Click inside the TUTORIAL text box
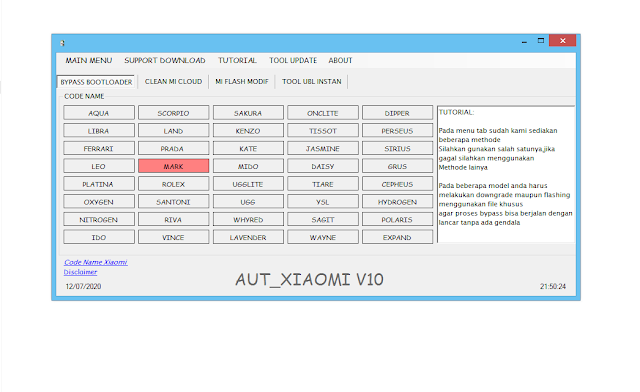 (x=506, y=174)
